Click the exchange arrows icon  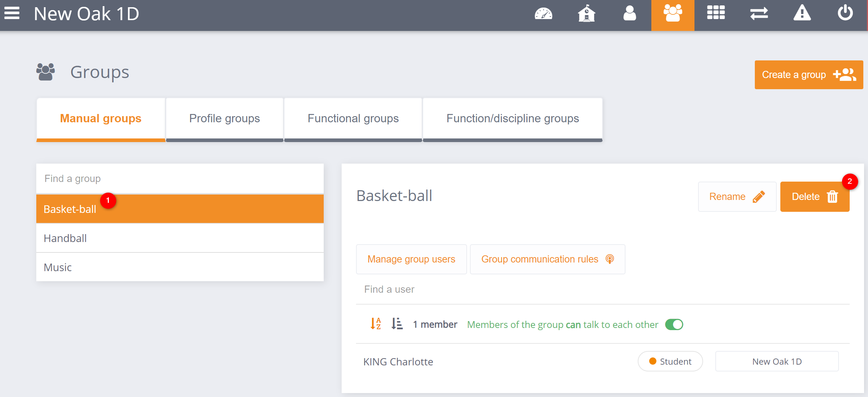tap(759, 14)
